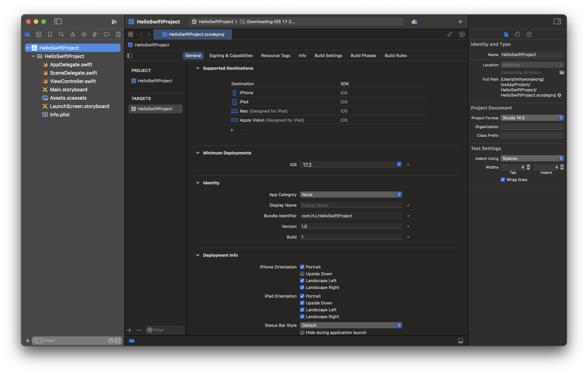Open the Find navigator magnifier icon
The image size is (588, 374).
tap(61, 34)
